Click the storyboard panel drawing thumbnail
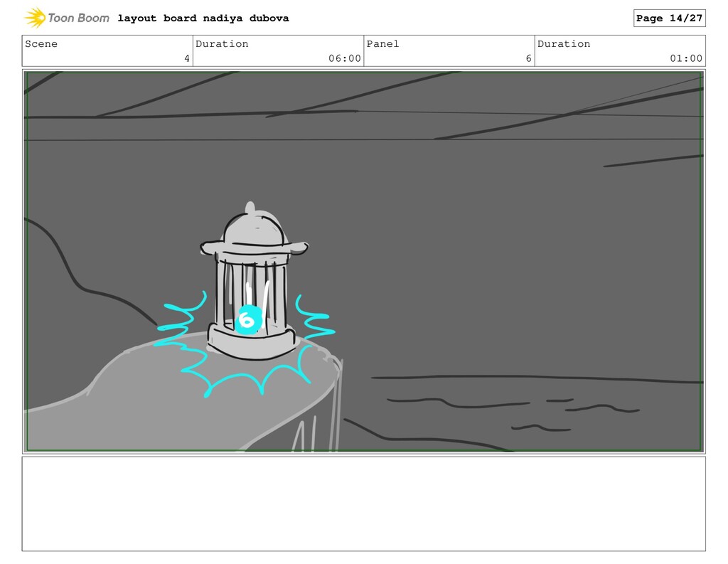Screen dimensions: 728x564 tap(363, 262)
